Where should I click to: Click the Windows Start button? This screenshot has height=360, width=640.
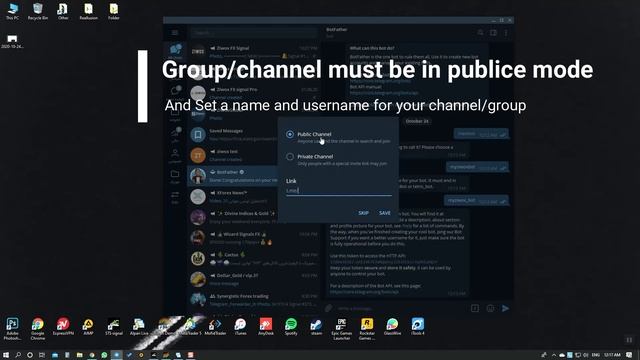[x=6, y=355]
